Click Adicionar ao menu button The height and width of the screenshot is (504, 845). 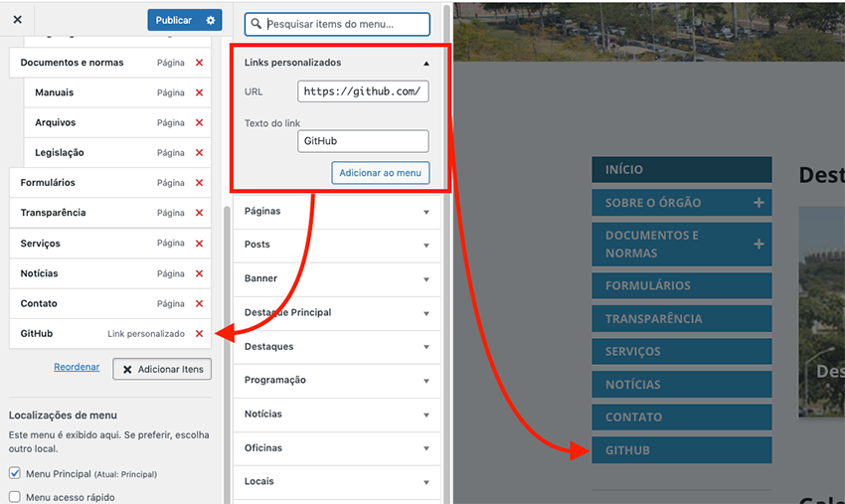380,173
